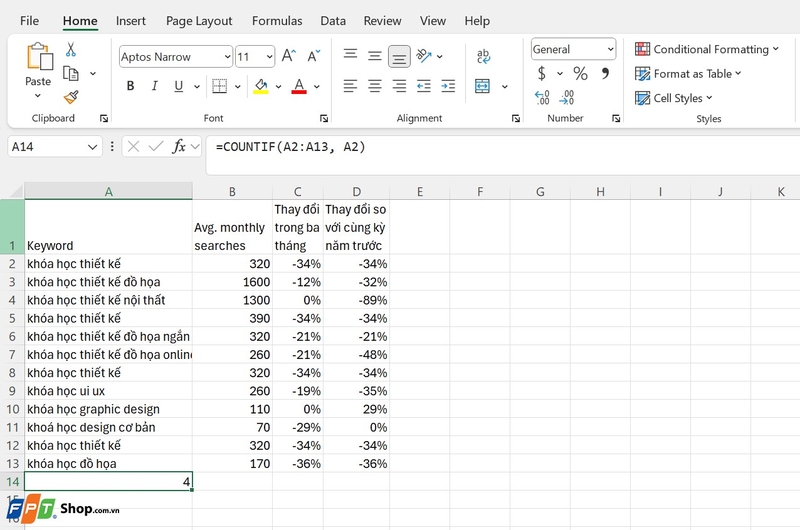Apply accounting dollar format

coord(542,73)
